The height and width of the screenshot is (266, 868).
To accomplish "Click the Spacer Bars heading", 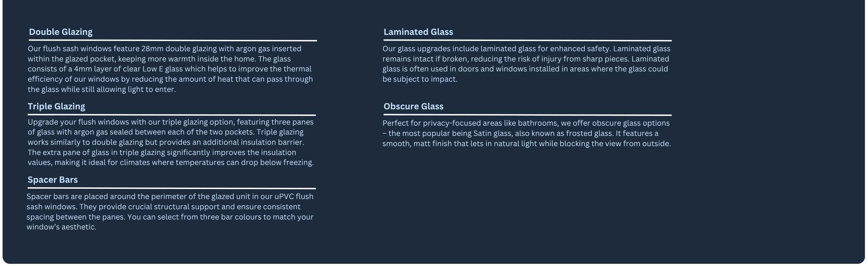I will click(53, 180).
